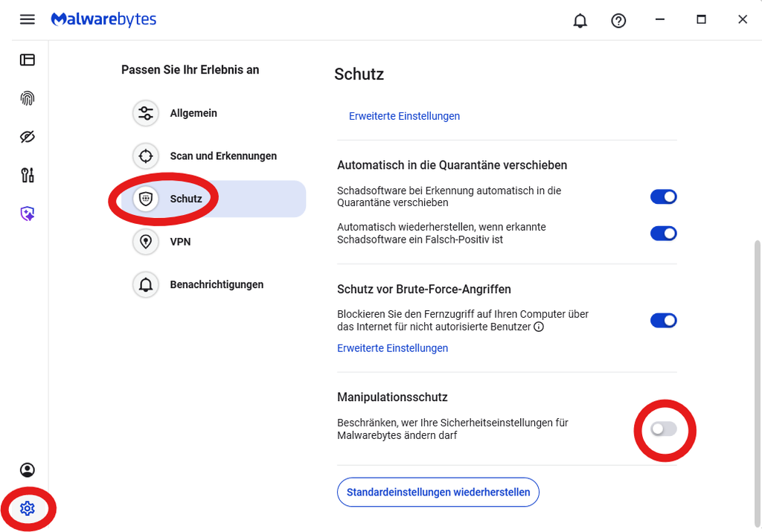Open Erweiterte Einstellungen under Brute-Force protection
Screen dimensions: 762x532
393,348
